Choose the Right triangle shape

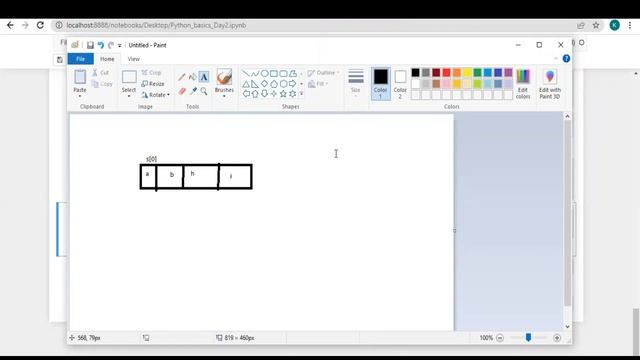pos(255,84)
